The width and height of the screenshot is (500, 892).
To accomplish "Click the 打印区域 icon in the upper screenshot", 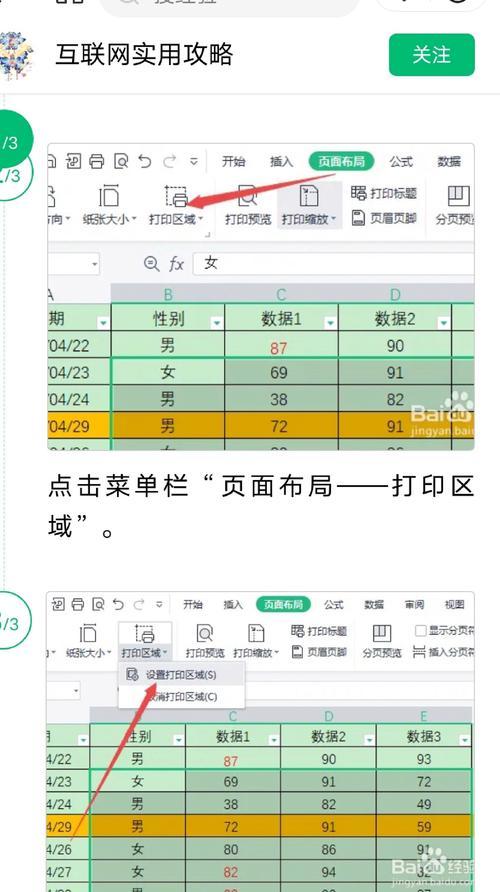I will point(176,197).
